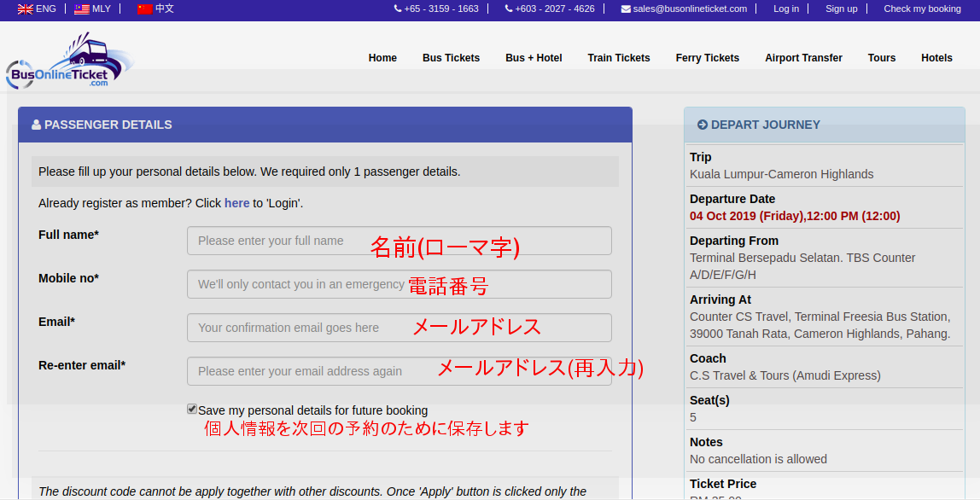Open sales@busonlineticket.com email link
980x500 pixels.
click(x=690, y=9)
